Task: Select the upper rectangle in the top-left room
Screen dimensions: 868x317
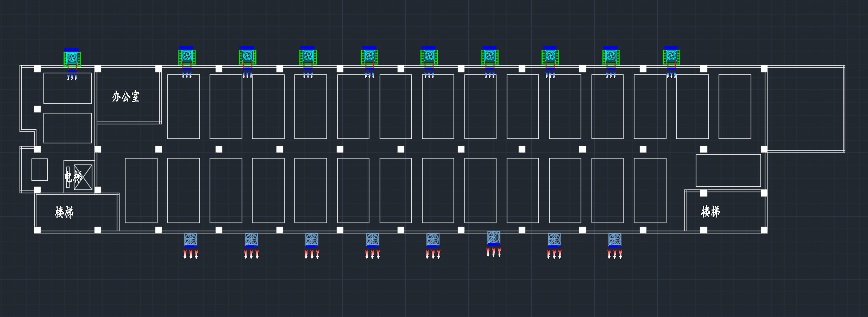Action: 67,88
